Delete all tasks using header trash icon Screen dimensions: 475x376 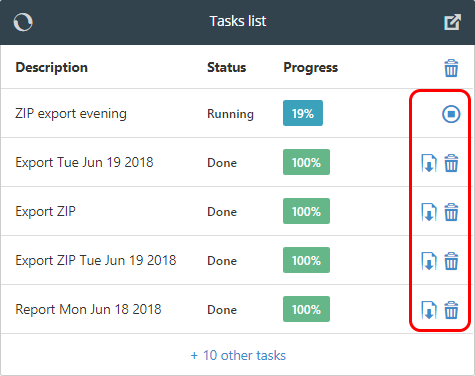[x=451, y=68]
